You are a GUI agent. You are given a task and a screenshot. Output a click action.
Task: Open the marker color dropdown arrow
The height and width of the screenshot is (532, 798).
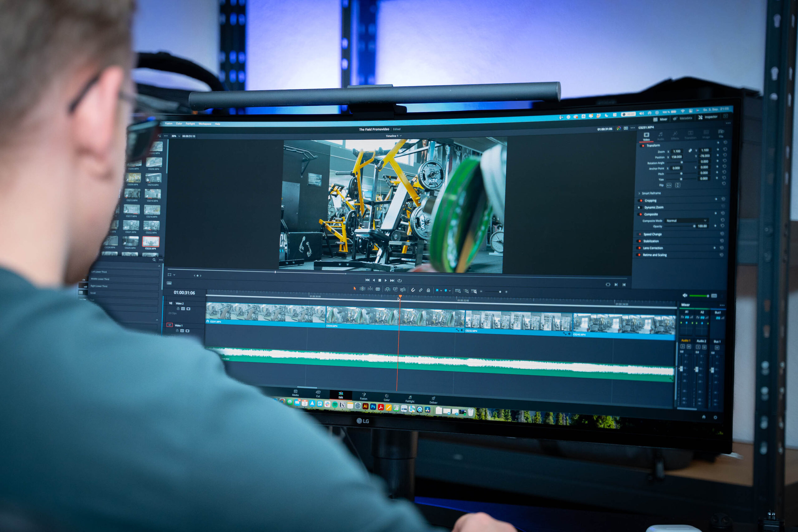(x=450, y=291)
